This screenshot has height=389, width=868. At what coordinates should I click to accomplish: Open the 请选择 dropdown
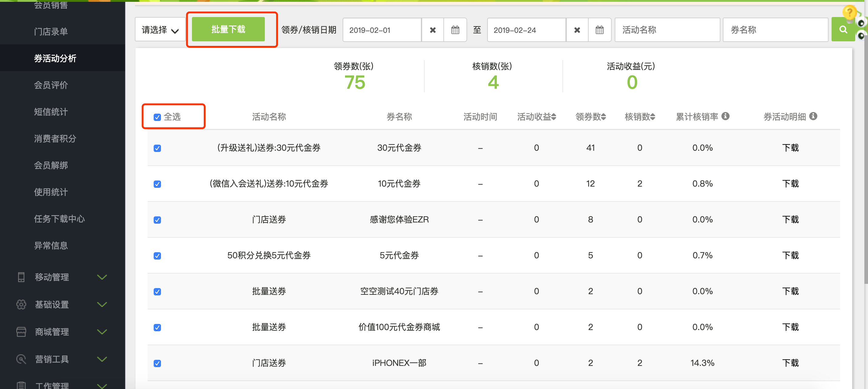click(160, 30)
